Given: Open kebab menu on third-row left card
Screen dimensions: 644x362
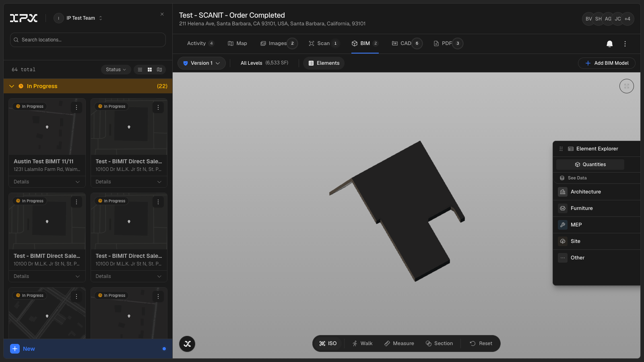Looking at the screenshot, I should 76,296.
